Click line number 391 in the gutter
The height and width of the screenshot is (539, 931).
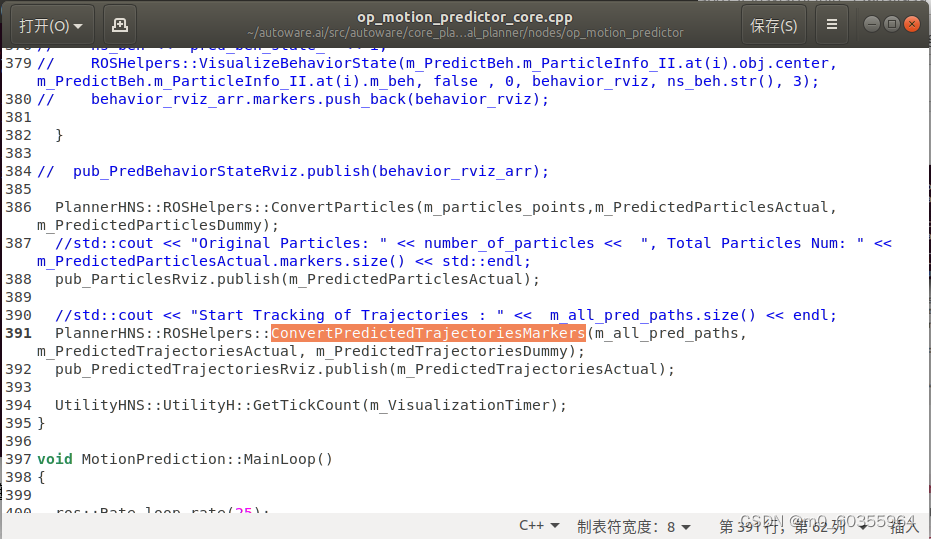click(18, 333)
